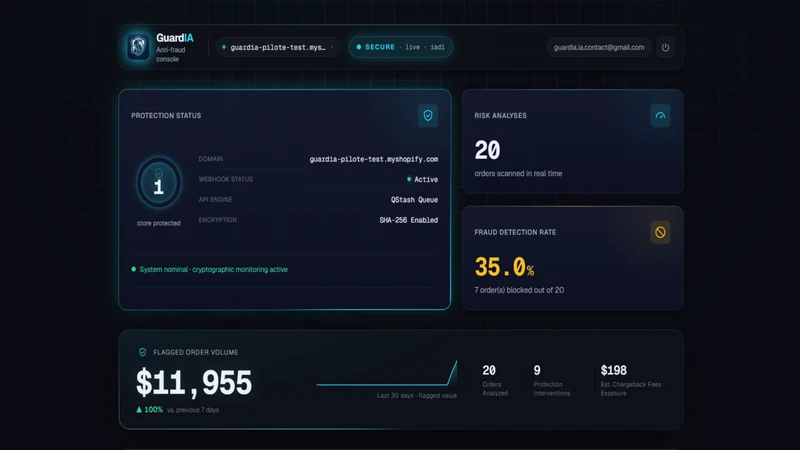The height and width of the screenshot is (450, 800).
Task: Click the SECURE live status badge
Action: 401,47
